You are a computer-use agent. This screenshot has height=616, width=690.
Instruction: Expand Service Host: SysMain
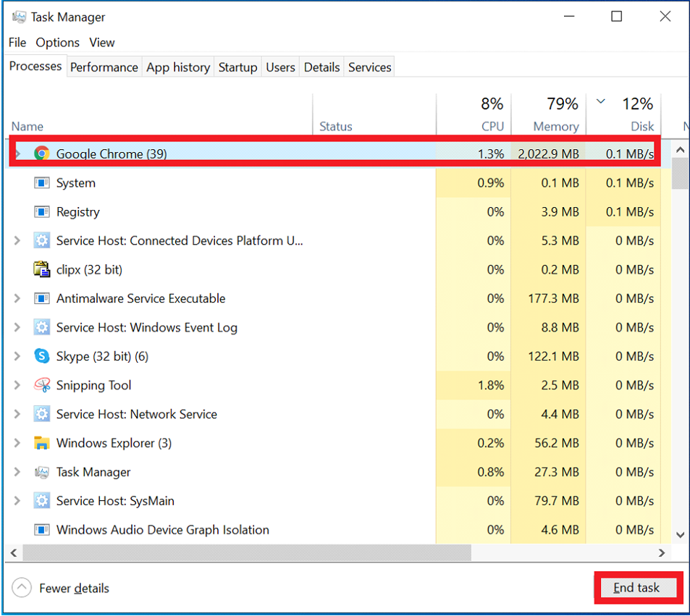[17, 501]
